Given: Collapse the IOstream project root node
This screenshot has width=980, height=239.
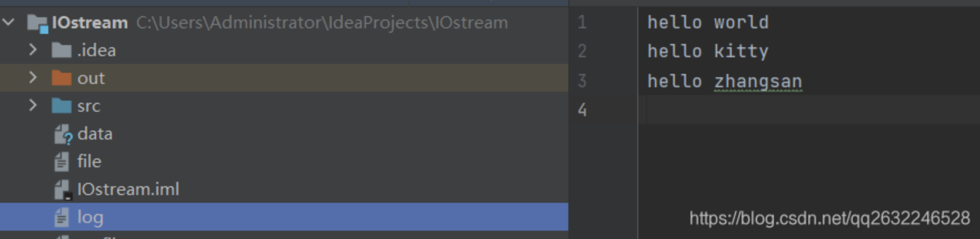Looking at the screenshot, I should [9, 23].
